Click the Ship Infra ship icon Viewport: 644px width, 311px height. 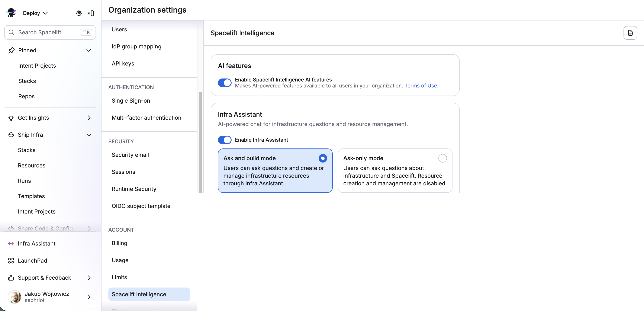click(x=11, y=135)
